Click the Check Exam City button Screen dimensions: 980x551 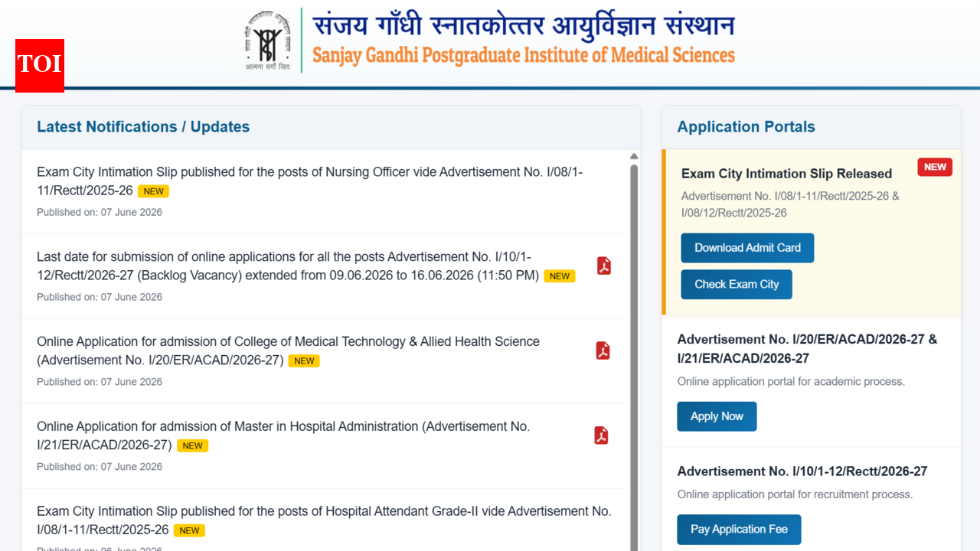(x=737, y=284)
